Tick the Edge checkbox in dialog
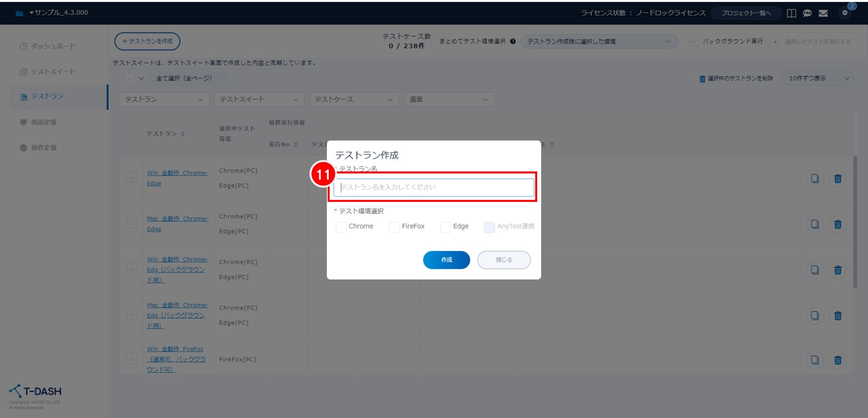This screenshot has width=868, height=418. 446,227
